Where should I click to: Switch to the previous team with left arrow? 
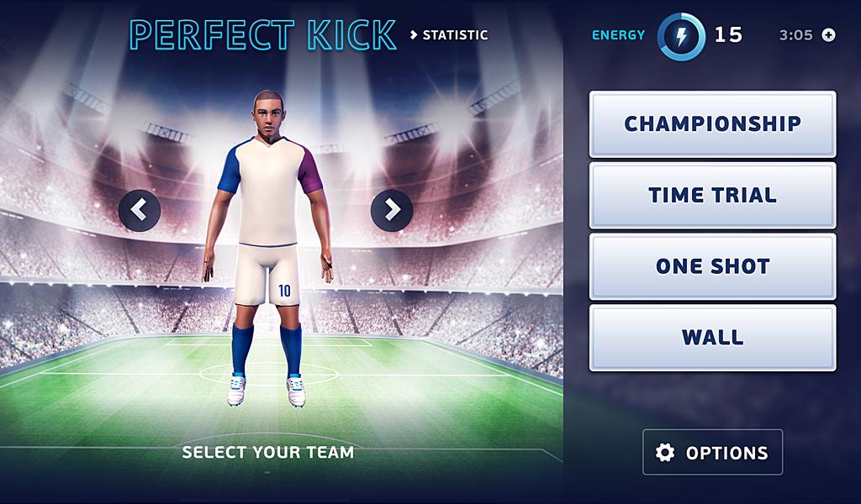[140, 211]
